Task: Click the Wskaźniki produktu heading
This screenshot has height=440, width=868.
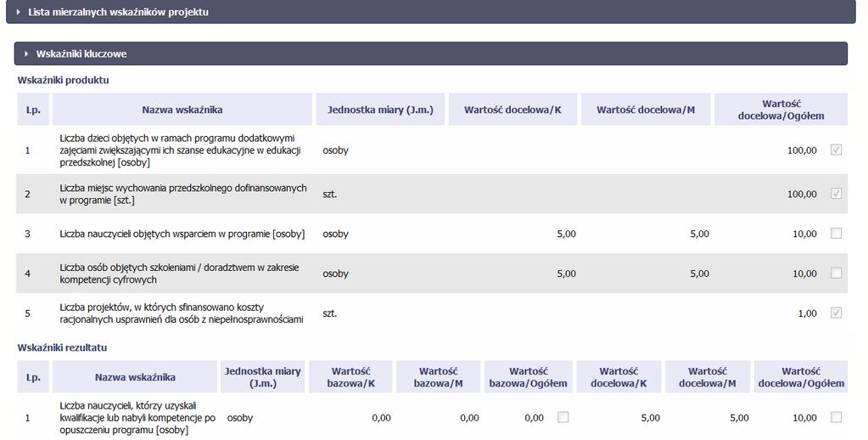Action: [63, 81]
